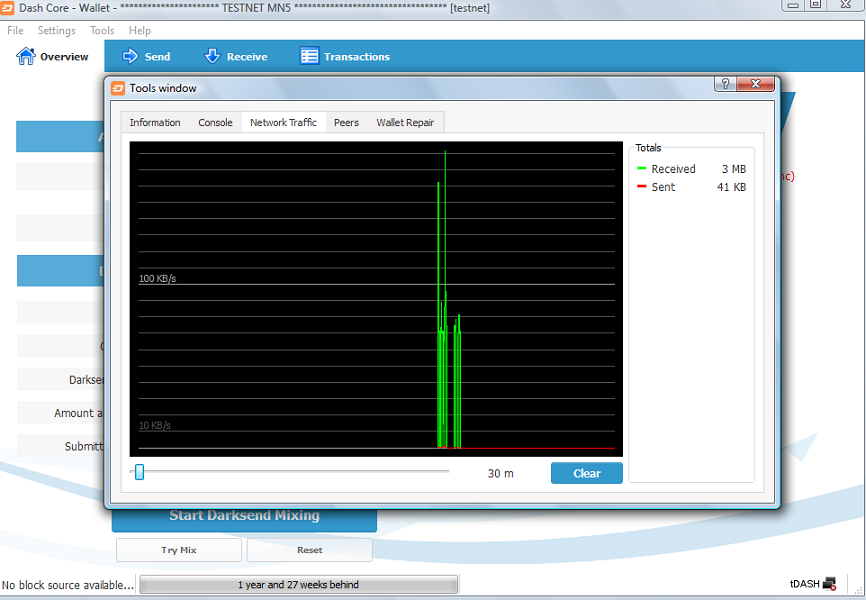
Task: Switch to the Peers tab
Action: coord(346,123)
